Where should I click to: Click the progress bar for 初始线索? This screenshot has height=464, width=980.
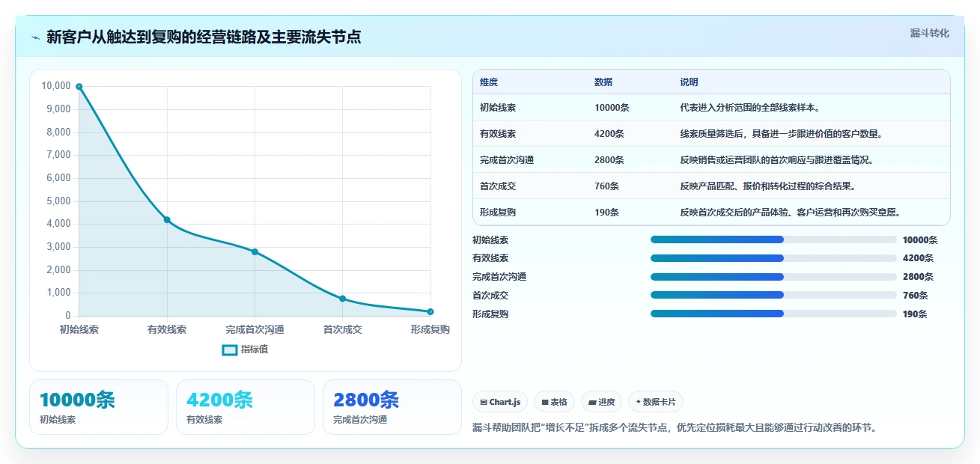773,239
